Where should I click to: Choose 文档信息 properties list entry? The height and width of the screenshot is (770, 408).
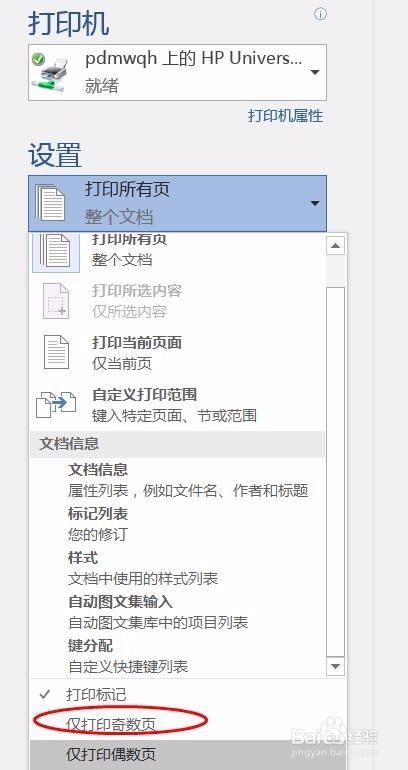[x=188, y=479]
